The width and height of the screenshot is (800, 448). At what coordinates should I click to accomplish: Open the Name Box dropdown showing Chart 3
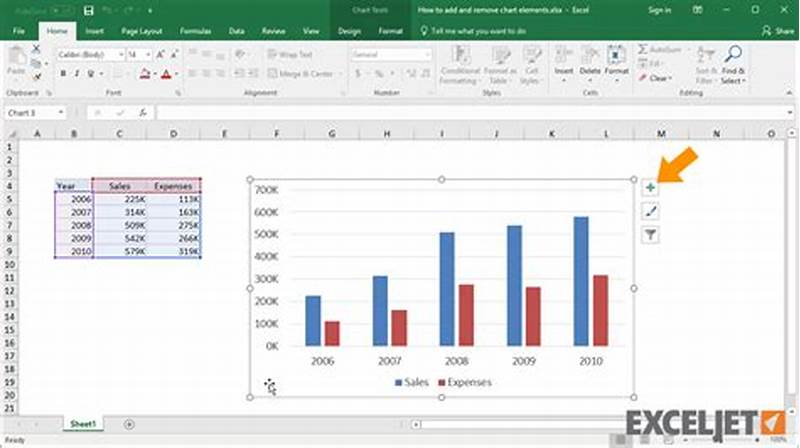pos(61,113)
